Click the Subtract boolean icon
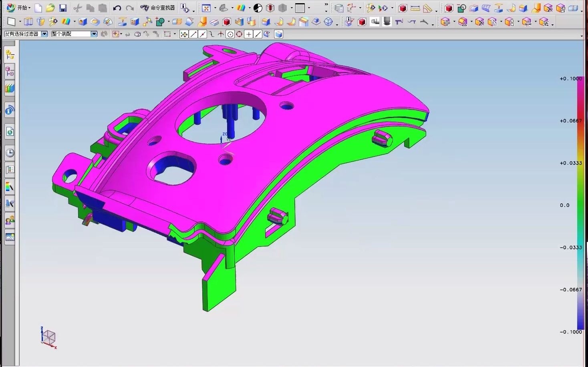The width and height of the screenshot is (588, 367). coord(461,8)
